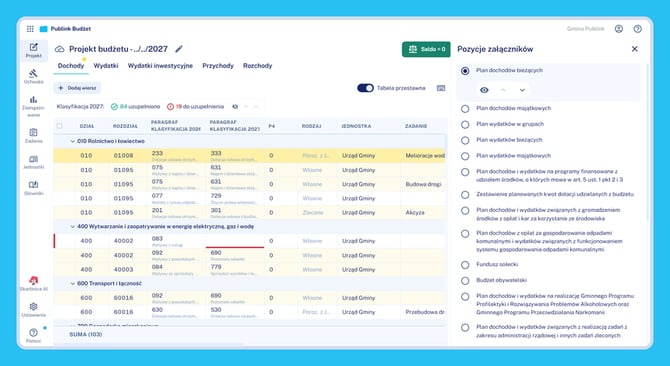This screenshot has width=670, height=366.
Task: Select Fundusz sołecki radio button
Action: pyautogui.click(x=465, y=265)
